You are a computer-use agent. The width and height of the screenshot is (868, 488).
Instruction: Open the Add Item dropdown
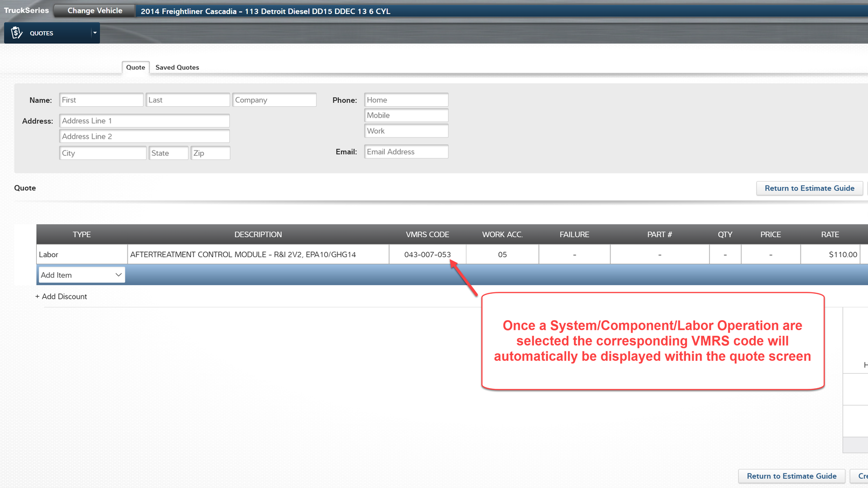[81, 274]
